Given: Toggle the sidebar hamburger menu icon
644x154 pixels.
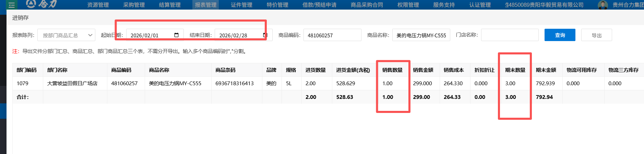Looking at the screenshot, I should 12,5.
